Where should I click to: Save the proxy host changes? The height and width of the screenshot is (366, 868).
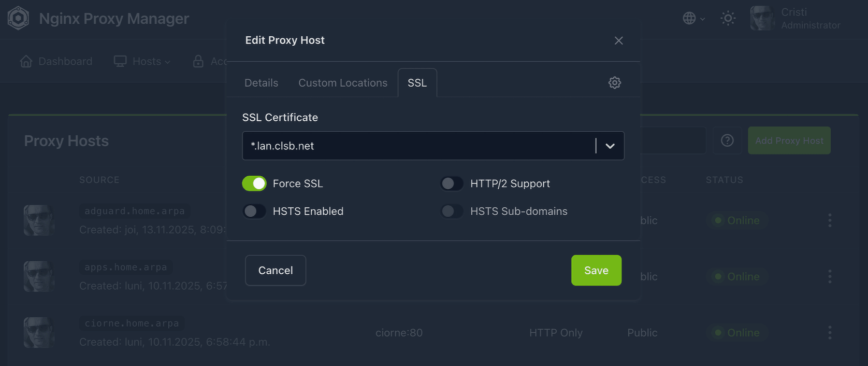pos(596,270)
